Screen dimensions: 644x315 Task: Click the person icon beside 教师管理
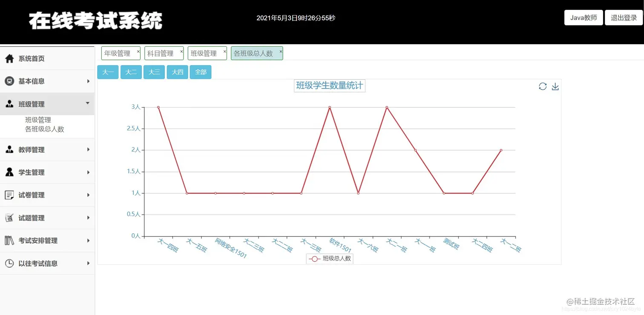(x=9, y=150)
